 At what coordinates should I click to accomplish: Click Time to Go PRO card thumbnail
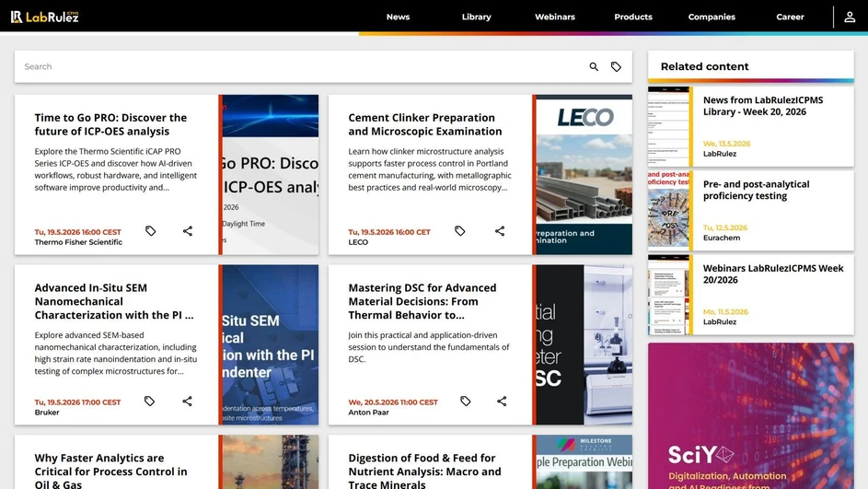pyautogui.click(x=270, y=174)
